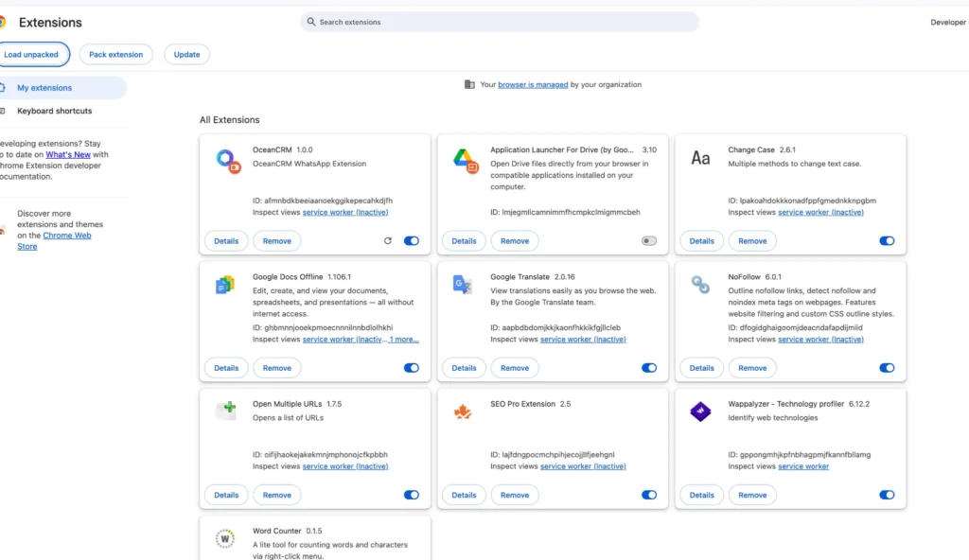Inspect SEO Pro Extension service worker link
The image size is (969, 560).
click(x=583, y=466)
